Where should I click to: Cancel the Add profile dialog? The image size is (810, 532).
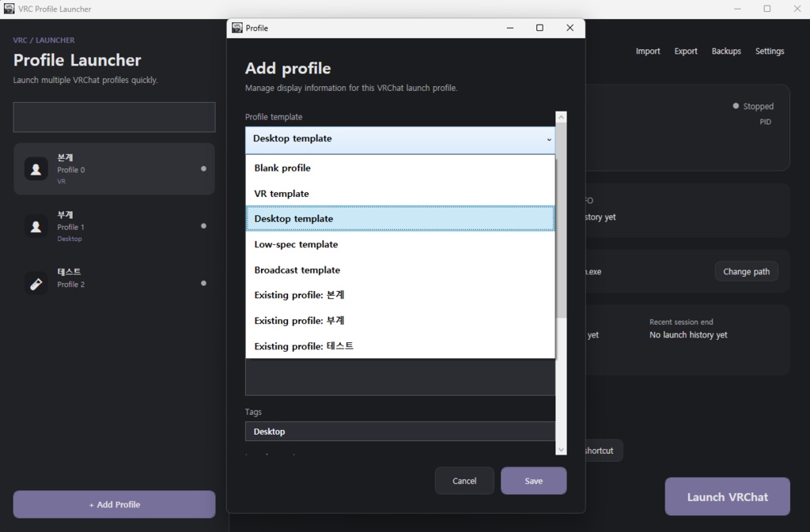[x=464, y=481]
